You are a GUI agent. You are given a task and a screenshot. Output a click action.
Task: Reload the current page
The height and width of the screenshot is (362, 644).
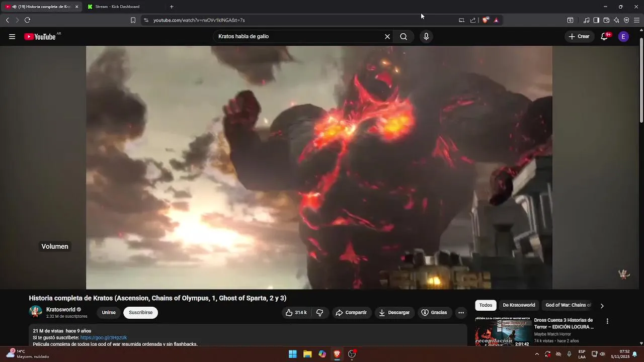pyautogui.click(x=27, y=20)
